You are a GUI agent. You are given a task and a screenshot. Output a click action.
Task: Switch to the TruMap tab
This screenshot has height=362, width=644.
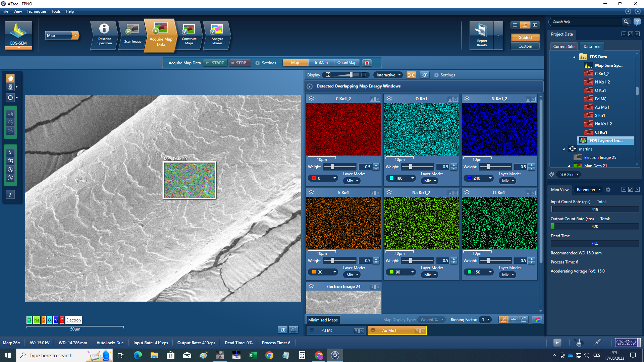click(321, 63)
